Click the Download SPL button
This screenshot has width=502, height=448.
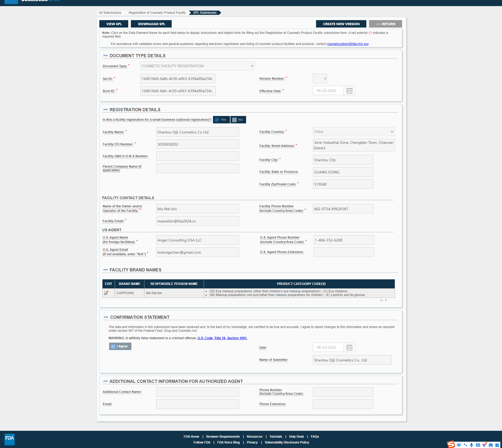[x=151, y=24]
